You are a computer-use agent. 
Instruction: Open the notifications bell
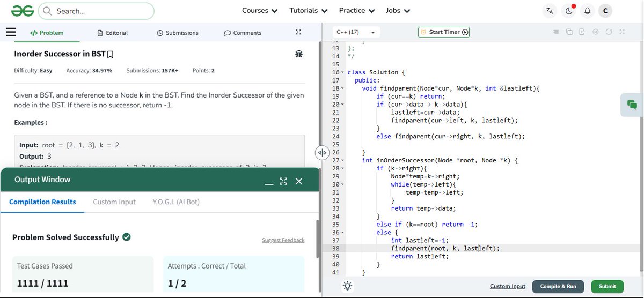(587, 11)
